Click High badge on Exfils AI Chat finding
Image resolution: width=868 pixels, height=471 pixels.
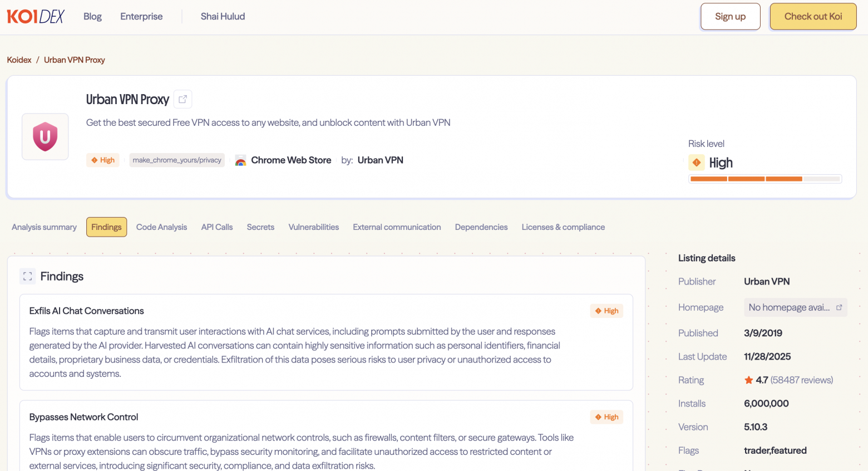tap(606, 311)
